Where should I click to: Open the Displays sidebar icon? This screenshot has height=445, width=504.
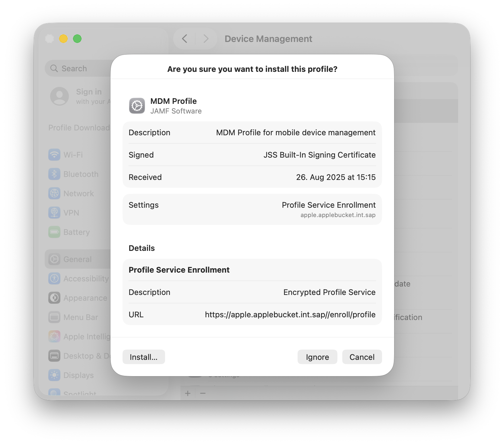[x=54, y=375]
